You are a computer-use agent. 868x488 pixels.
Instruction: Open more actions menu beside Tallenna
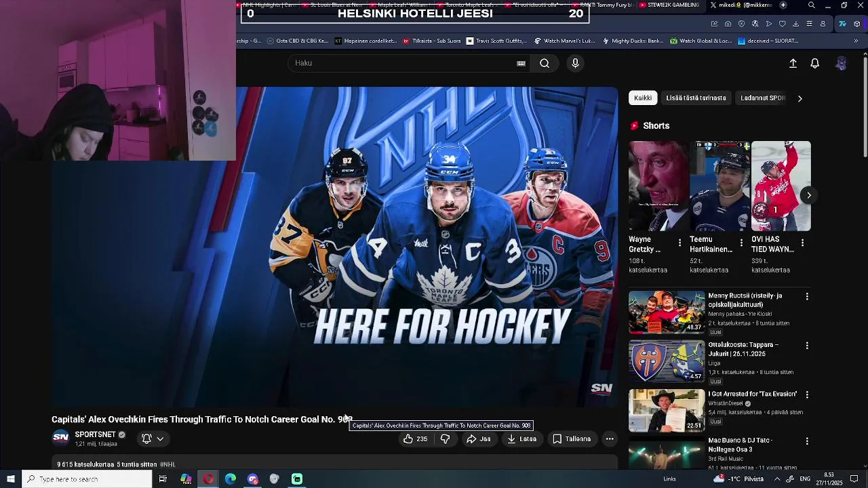(x=610, y=439)
